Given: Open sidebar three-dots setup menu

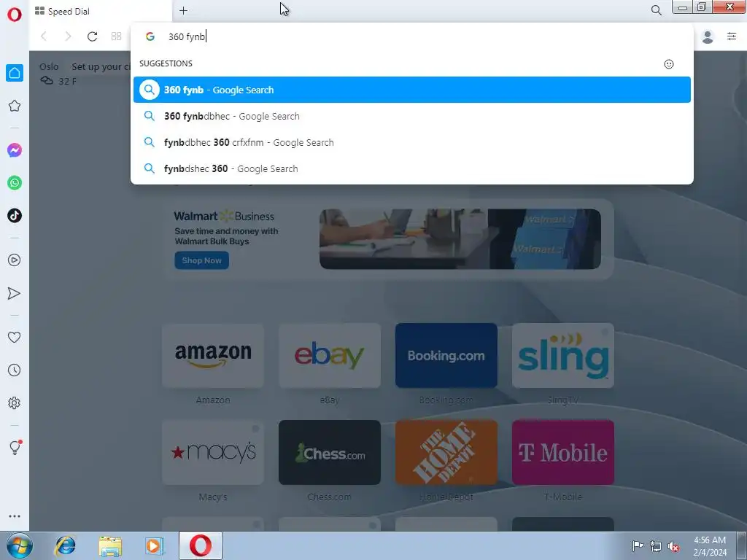Looking at the screenshot, I should [15, 516].
